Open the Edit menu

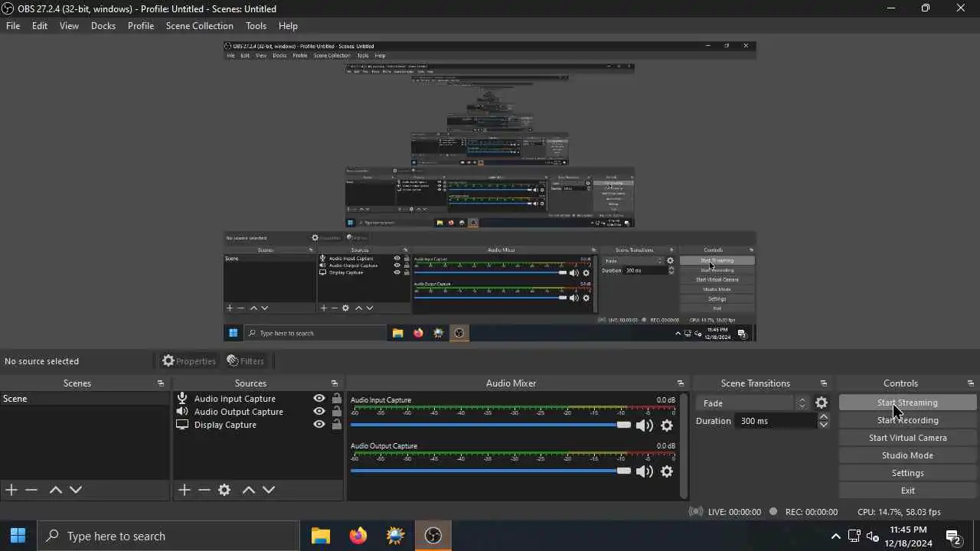(x=40, y=26)
